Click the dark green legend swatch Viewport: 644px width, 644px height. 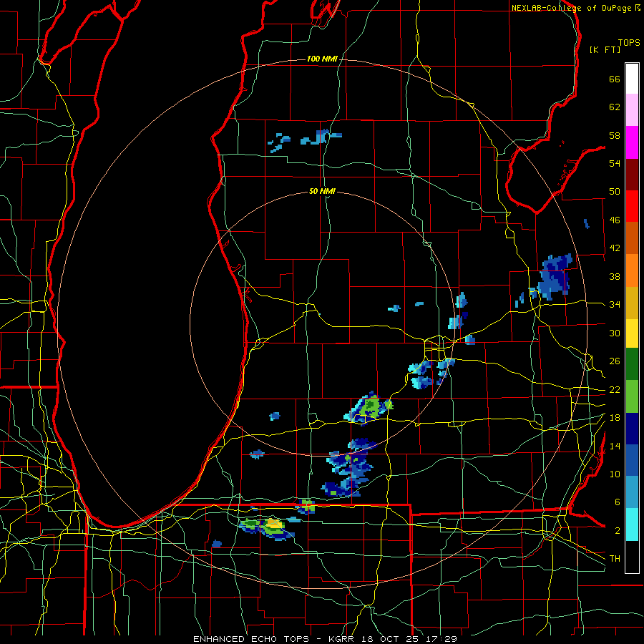pyautogui.click(x=632, y=364)
